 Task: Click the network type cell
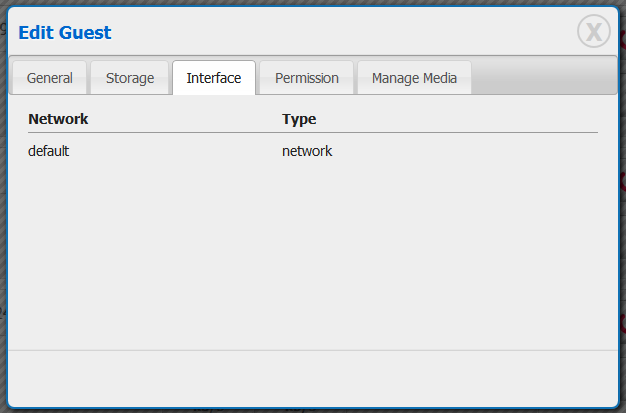click(306, 151)
